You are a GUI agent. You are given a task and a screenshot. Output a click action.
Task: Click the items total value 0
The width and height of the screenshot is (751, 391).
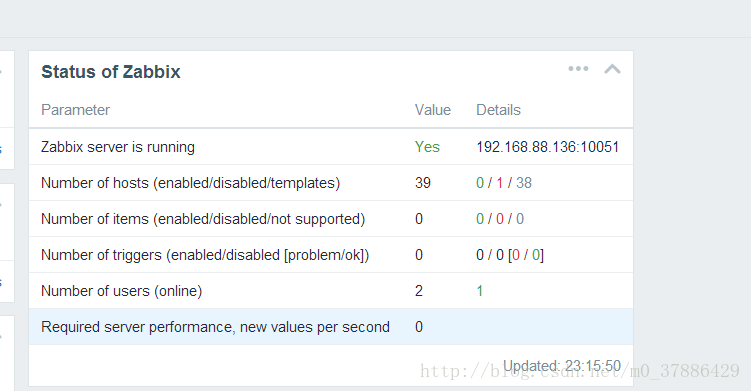[419, 218]
